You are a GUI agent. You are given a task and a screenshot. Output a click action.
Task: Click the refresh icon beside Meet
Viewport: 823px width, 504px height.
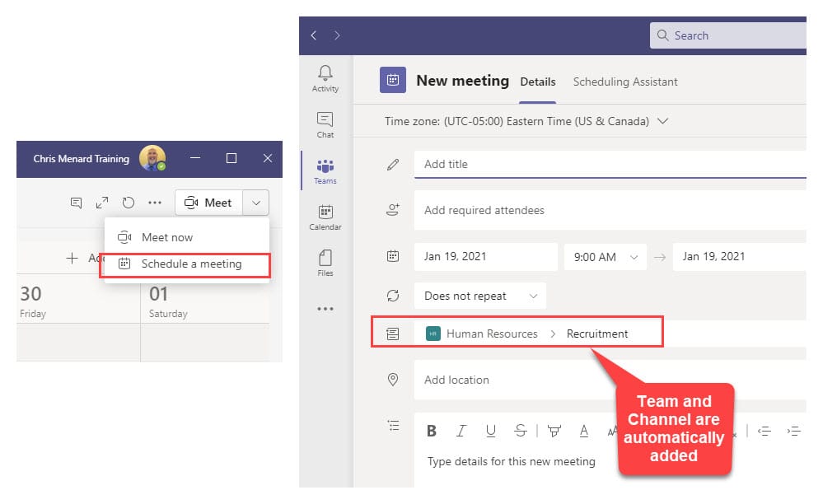coord(128,203)
